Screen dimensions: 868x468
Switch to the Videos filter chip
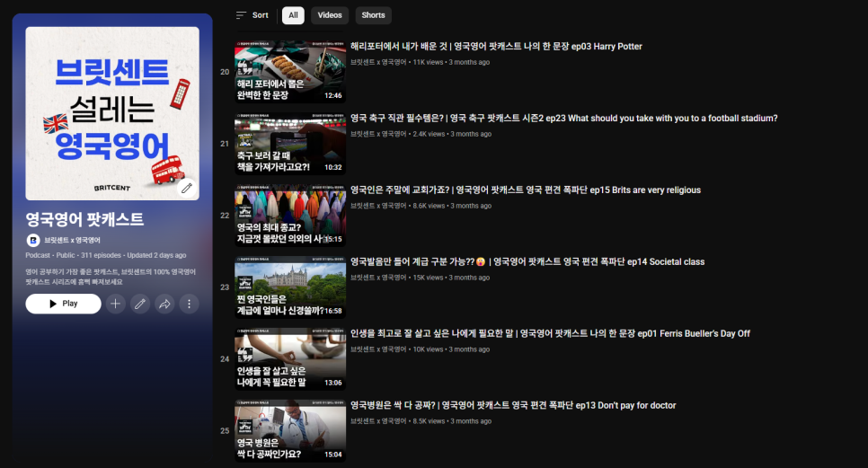point(330,15)
